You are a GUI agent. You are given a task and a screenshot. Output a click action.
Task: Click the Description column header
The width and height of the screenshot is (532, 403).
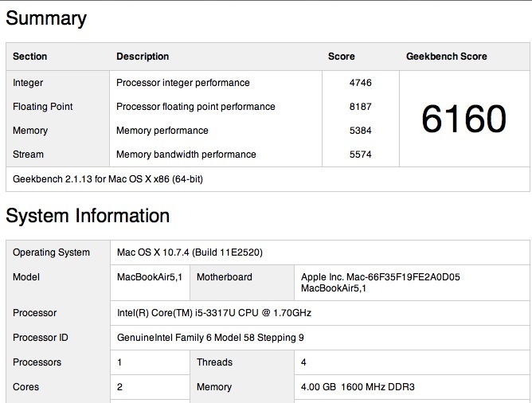point(143,57)
